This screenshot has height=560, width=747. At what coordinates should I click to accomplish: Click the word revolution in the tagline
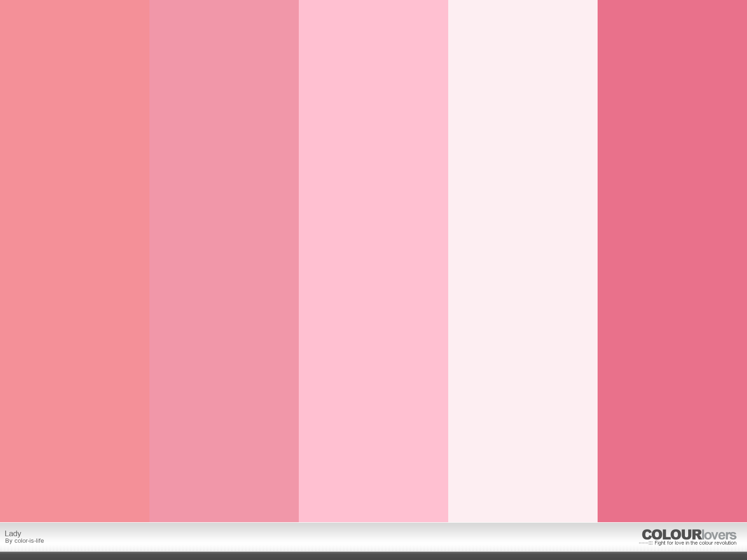(725, 543)
